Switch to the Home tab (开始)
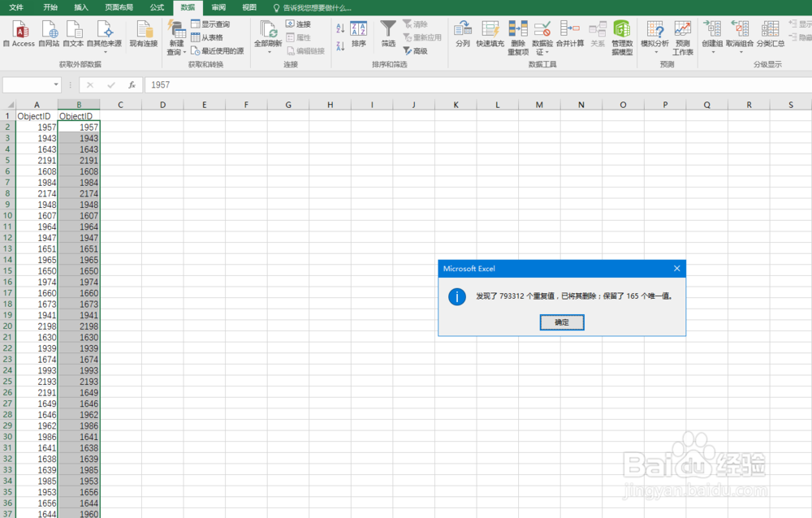 (50, 7)
